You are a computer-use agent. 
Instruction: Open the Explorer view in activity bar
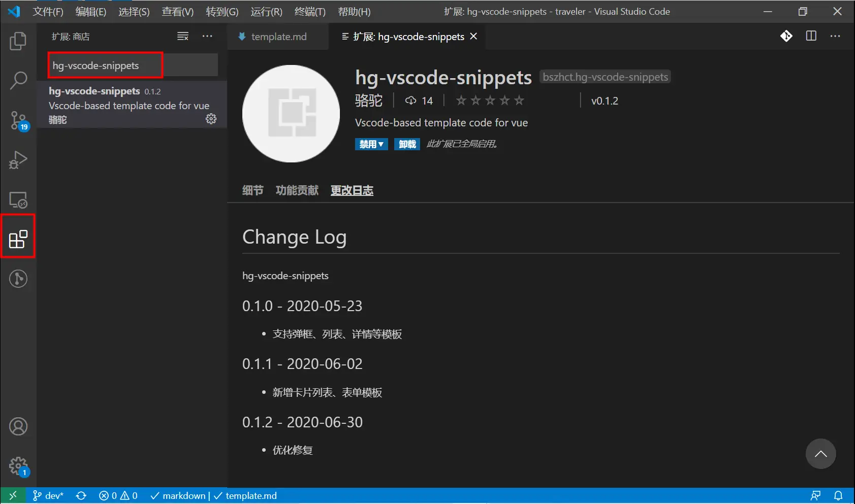click(x=18, y=41)
